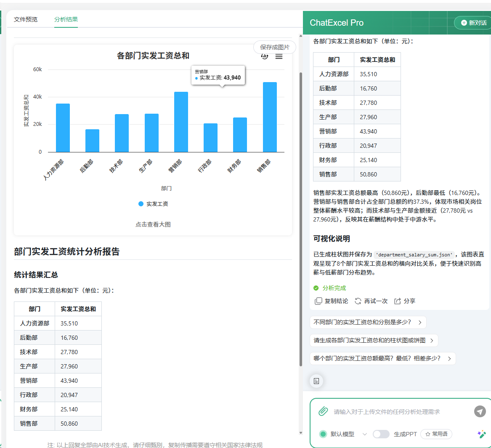Open the chart hamburger menu icon
Image resolution: width=491 pixels, height=448 pixels.
tap(279, 56)
